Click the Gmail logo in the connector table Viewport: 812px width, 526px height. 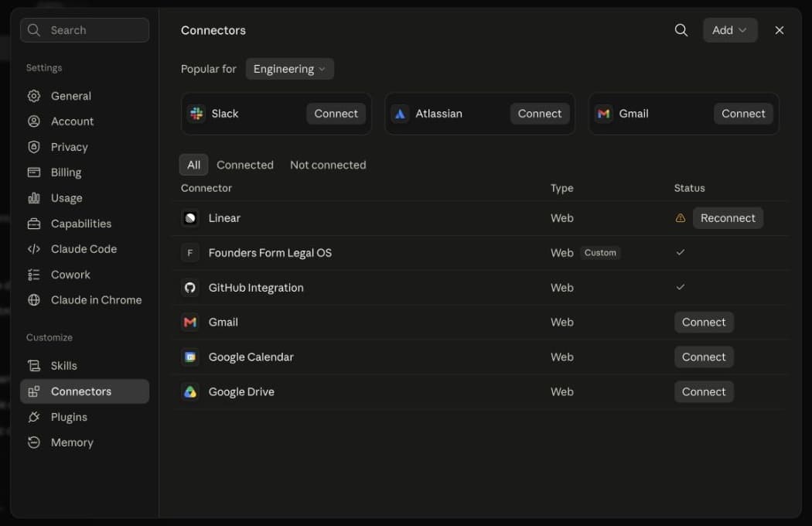click(x=190, y=323)
